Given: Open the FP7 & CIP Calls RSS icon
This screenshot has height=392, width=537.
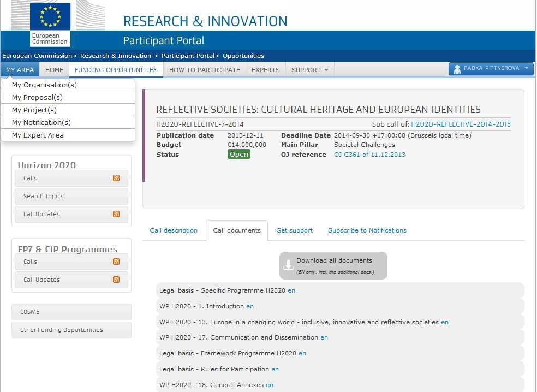Looking at the screenshot, I should pyautogui.click(x=116, y=262).
